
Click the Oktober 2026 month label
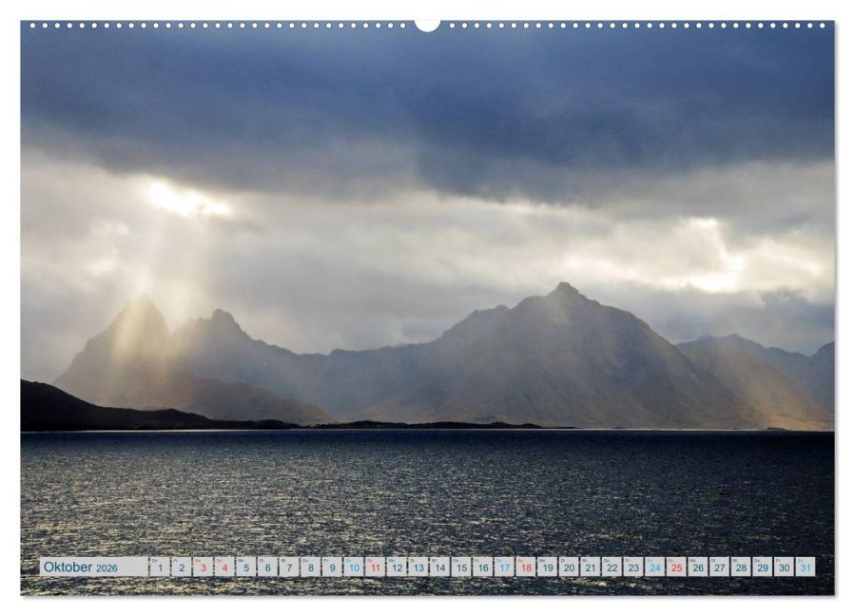[x=81, y=568]
